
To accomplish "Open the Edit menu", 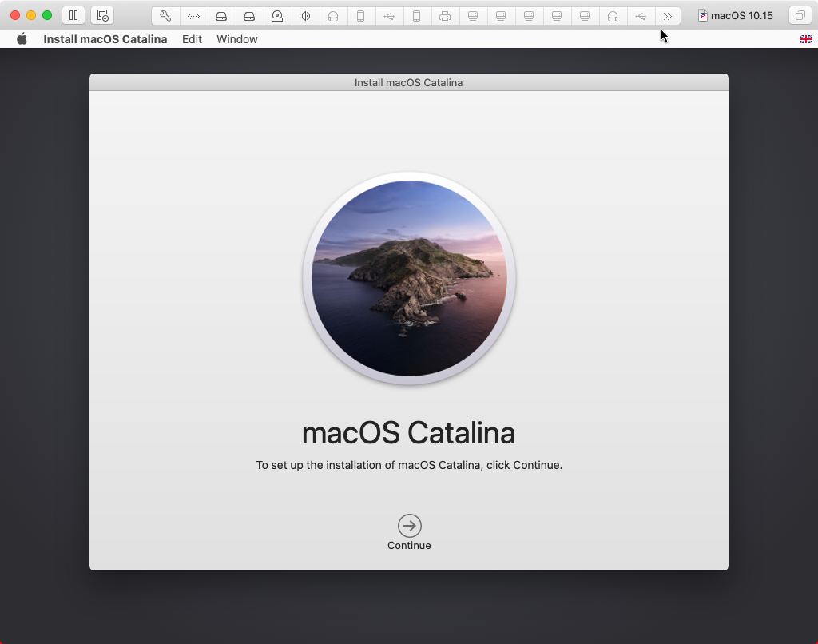I will [x=192, y=38].
